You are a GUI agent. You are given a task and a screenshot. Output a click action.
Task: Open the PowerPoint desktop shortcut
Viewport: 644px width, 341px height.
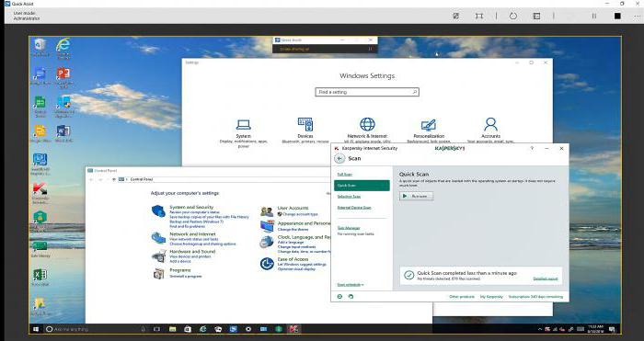(x=63, y=77)
